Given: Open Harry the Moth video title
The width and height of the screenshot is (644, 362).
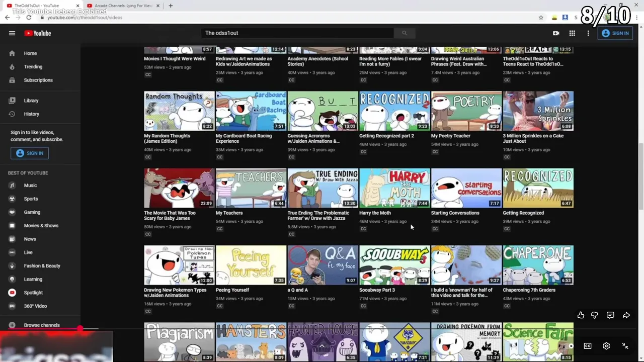Looking at the screenshot, I should click(x=375, y=213).
